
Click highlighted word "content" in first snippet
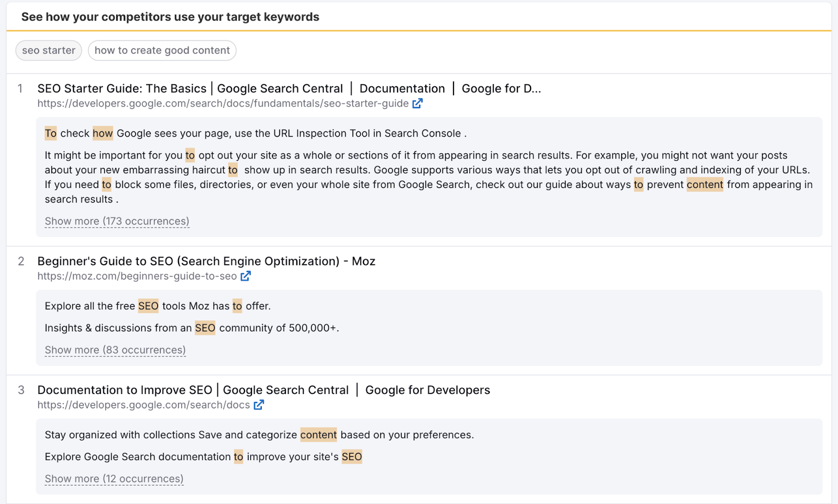pyautogui.click(x=704, y=184)
